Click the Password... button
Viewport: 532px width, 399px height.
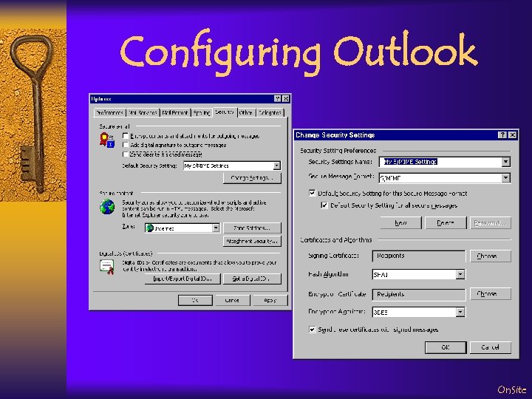pos(491,223)
